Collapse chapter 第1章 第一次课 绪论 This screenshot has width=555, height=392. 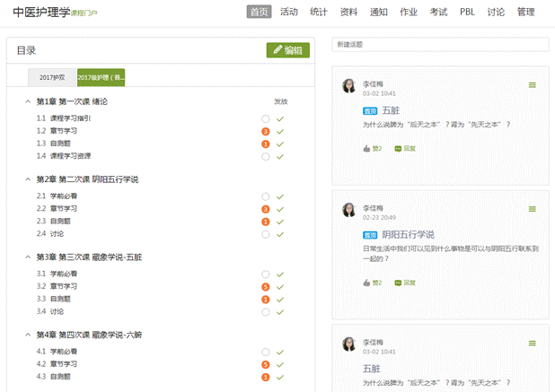click(x=28, y=101)
